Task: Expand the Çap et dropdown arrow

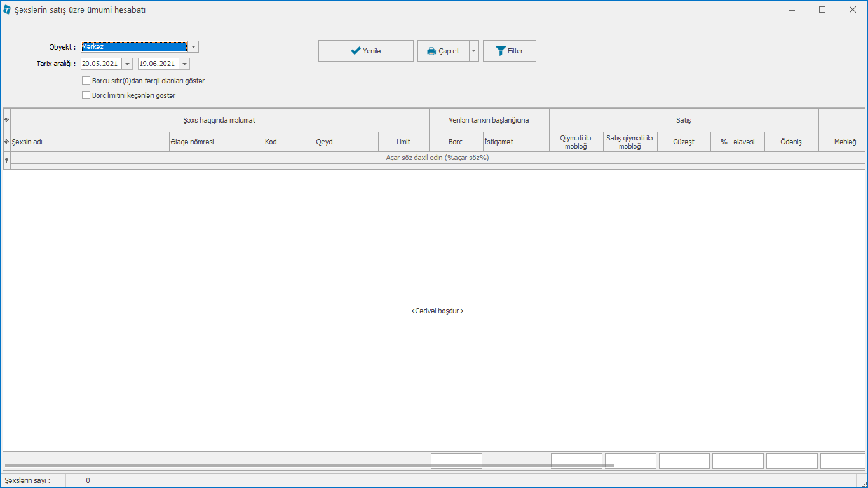Action: pos(474,51)
